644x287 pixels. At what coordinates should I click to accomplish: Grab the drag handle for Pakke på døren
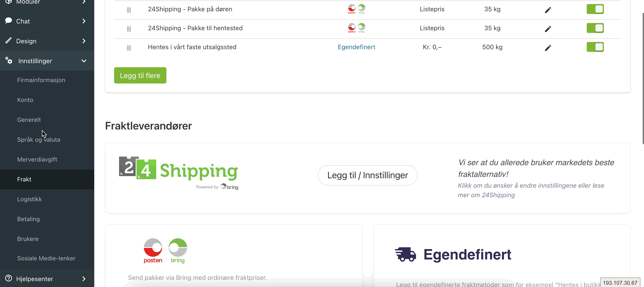click(129, 10)
